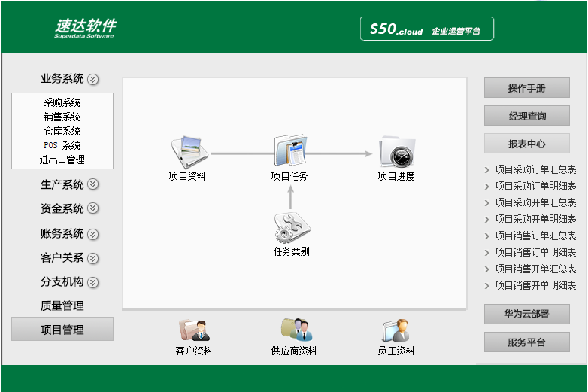
Task: Click the 项目资料 label text
Action: pyautogui.click(x=187, y=176)
